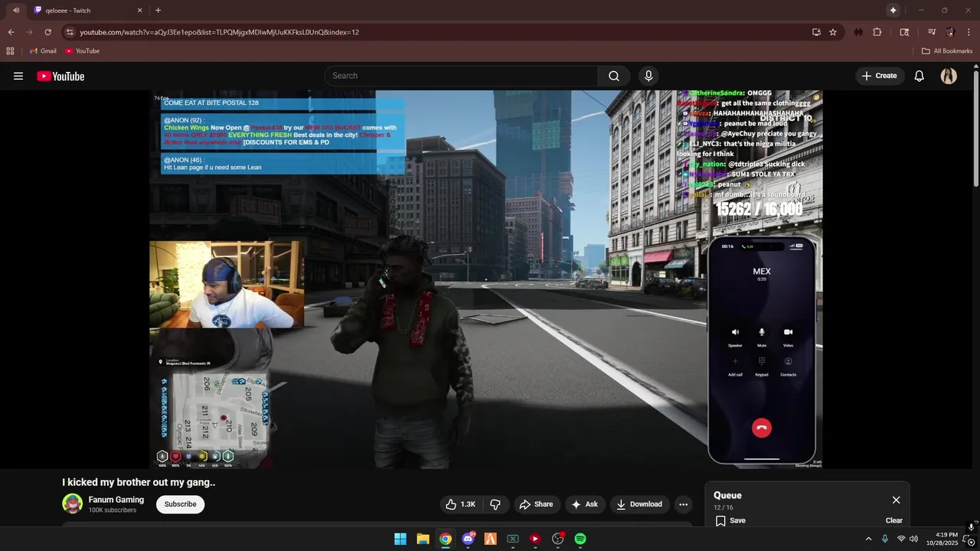Click the 100K subscribers text

113,510
